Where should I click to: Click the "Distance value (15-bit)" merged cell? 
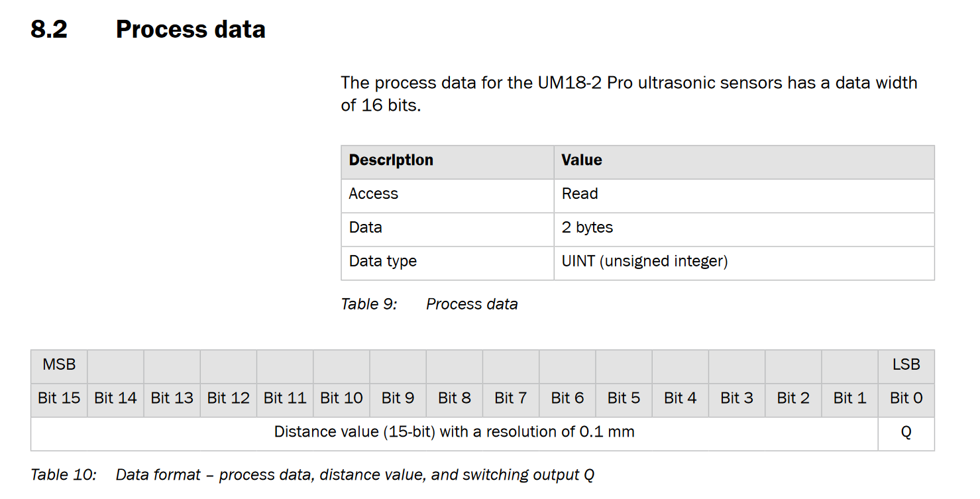point(454,432)
